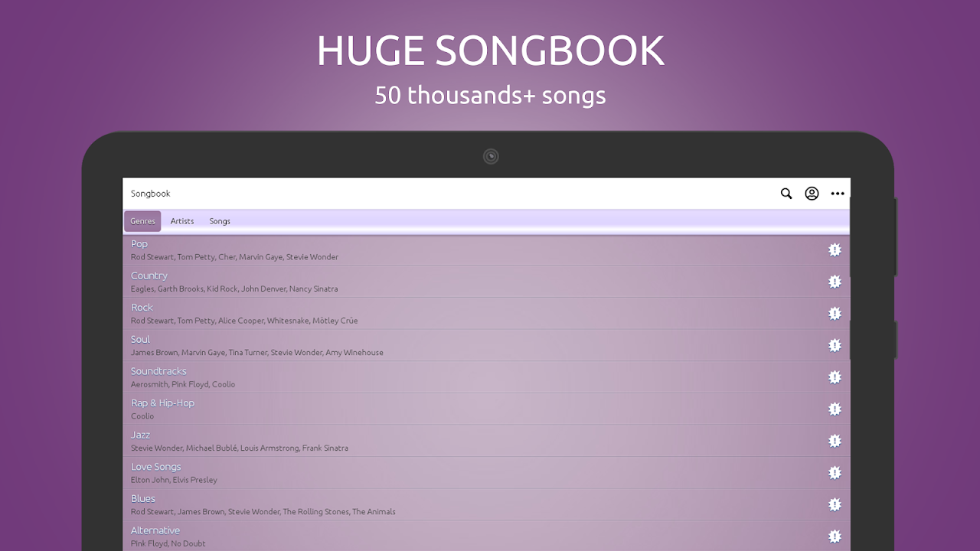Switch to the Artists tab

point(182,221)
